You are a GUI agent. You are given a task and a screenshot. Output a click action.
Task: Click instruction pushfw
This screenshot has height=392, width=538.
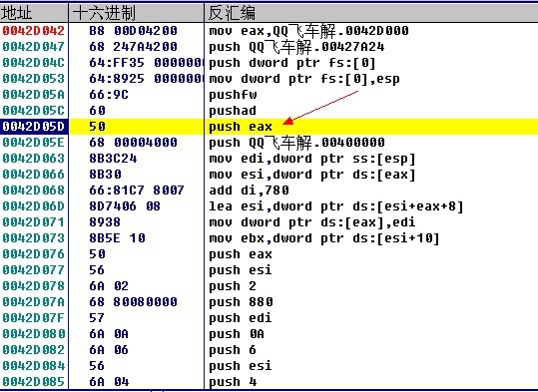click(x=233, y=95)
